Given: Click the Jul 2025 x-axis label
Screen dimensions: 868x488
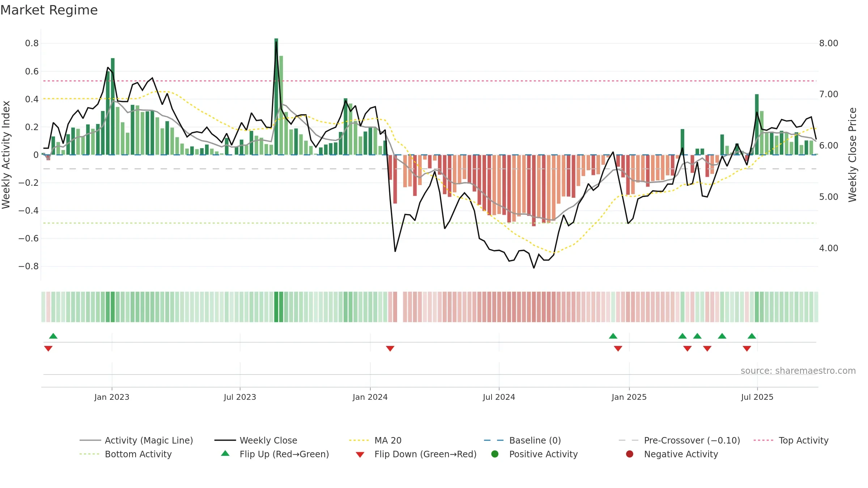Looking at the screenshot, I should 757,397.
